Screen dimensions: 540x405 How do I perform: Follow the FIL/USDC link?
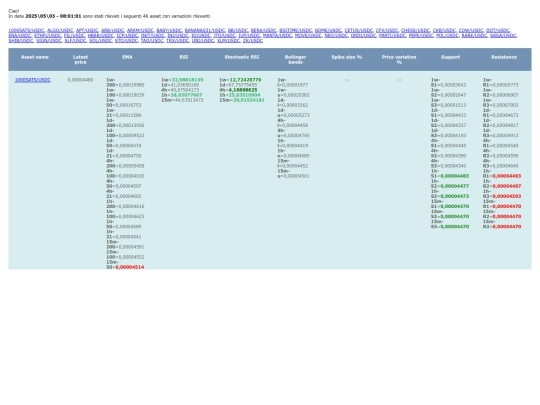coord(74,35)
